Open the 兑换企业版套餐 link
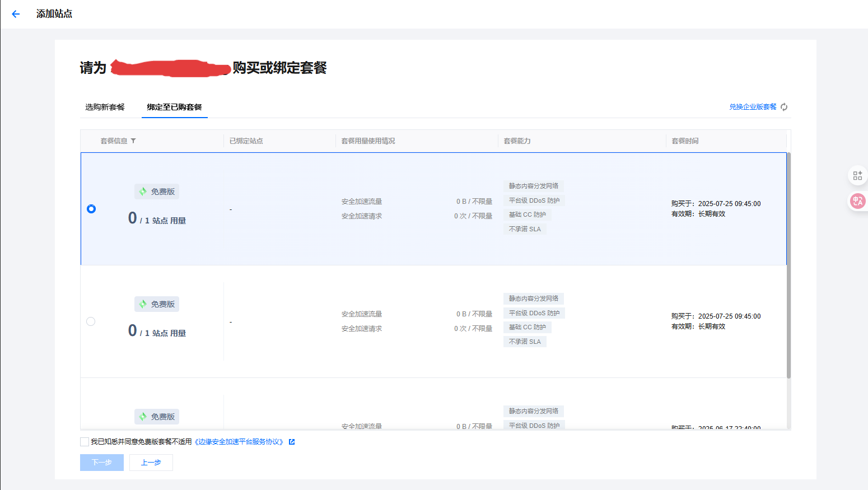Viewport: 868px width, 490px height. [x=753, y=107]
